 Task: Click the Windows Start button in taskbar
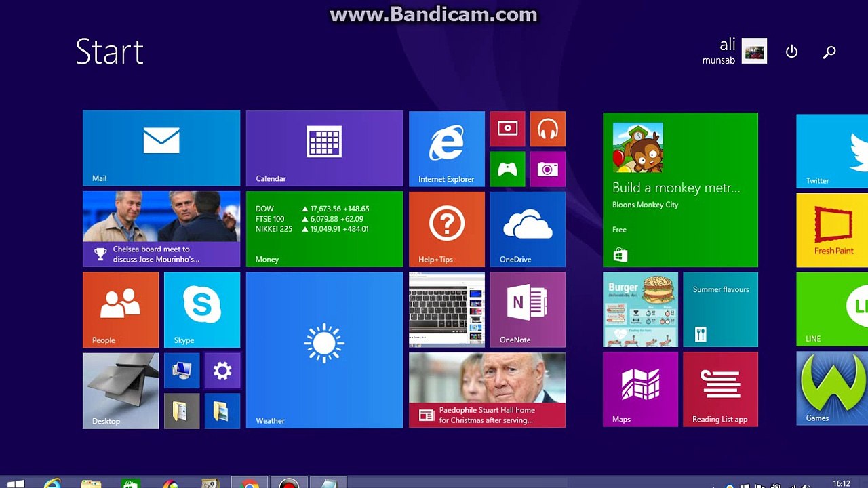pos(15,483)
